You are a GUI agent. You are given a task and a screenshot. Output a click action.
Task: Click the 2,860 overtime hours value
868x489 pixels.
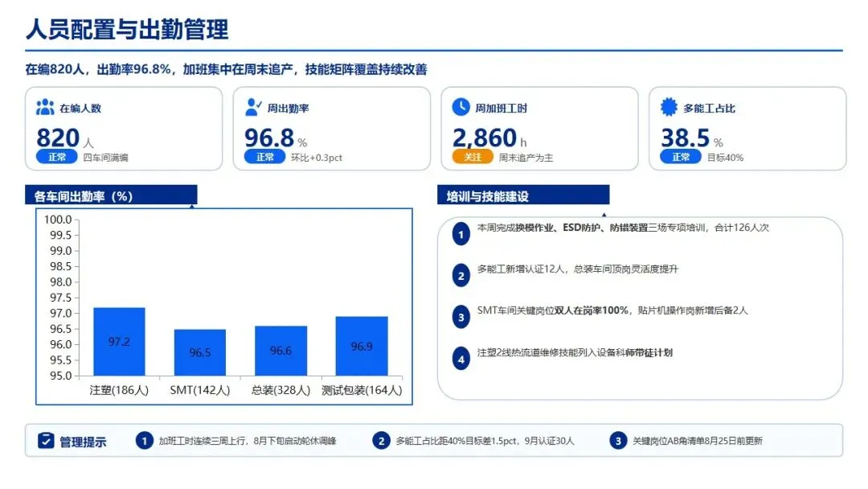point(485,138)
